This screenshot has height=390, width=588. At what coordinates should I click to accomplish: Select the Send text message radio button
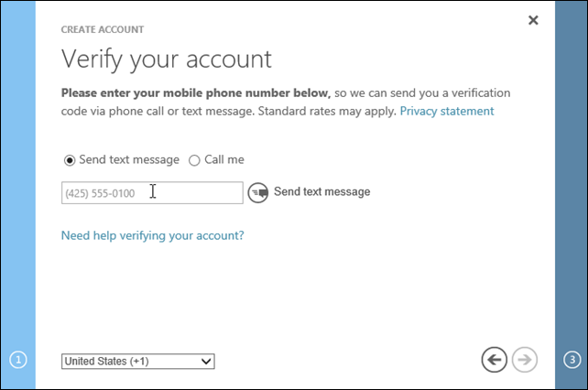click(69, 160)
